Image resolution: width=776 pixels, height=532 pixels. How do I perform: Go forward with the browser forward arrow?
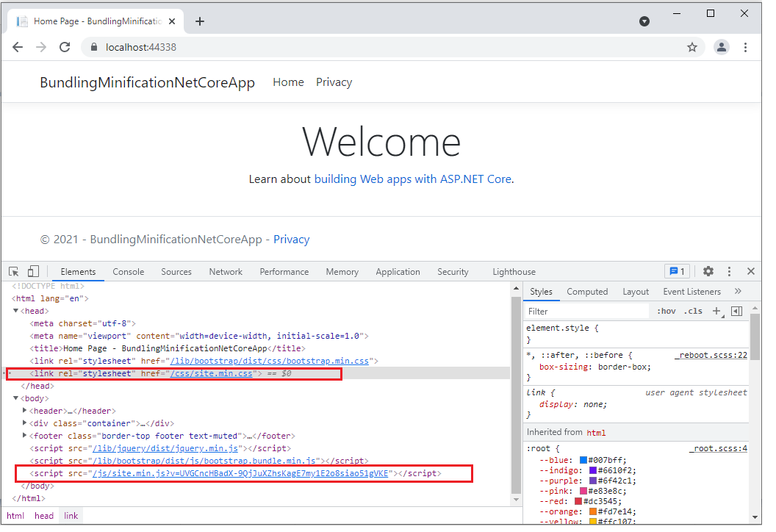click(41, 47)
